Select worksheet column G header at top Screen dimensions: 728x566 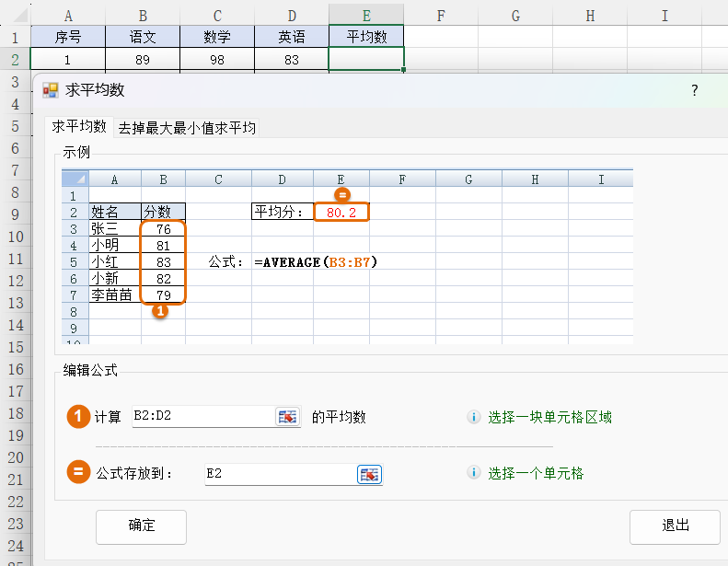point(514,15)
